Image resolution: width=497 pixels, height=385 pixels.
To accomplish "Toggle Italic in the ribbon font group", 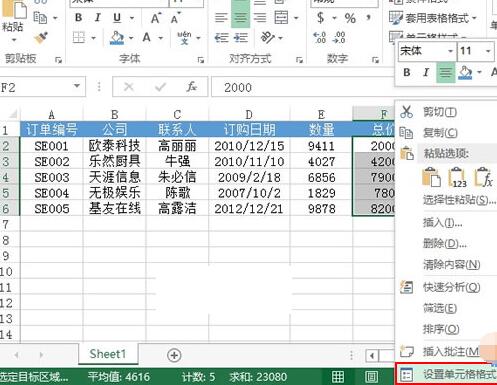I will 97,17.
